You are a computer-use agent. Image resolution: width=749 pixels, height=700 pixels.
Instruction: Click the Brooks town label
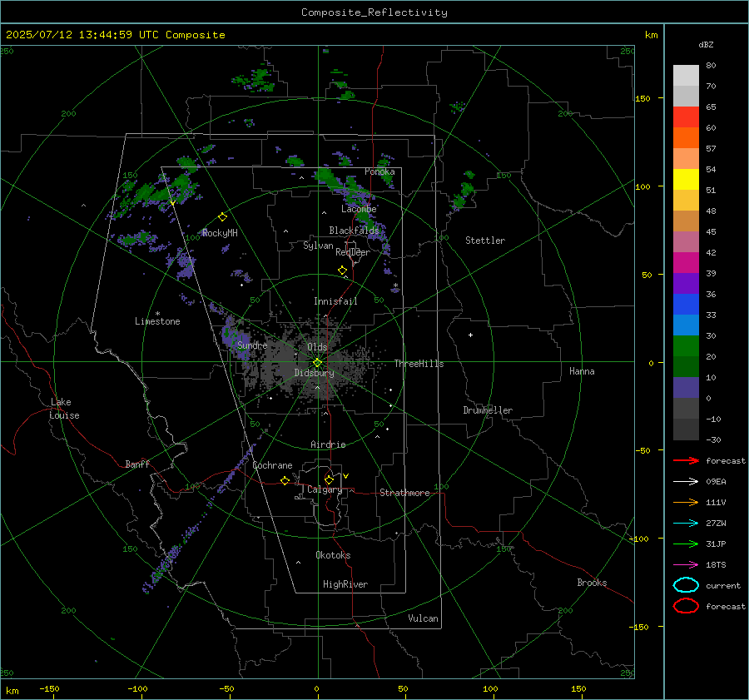pos(592,583)
